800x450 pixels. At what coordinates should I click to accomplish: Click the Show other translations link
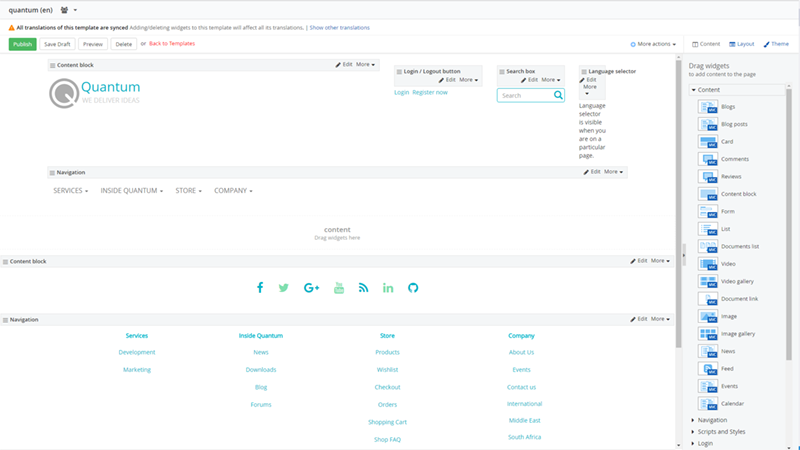[x=339, y=27]
